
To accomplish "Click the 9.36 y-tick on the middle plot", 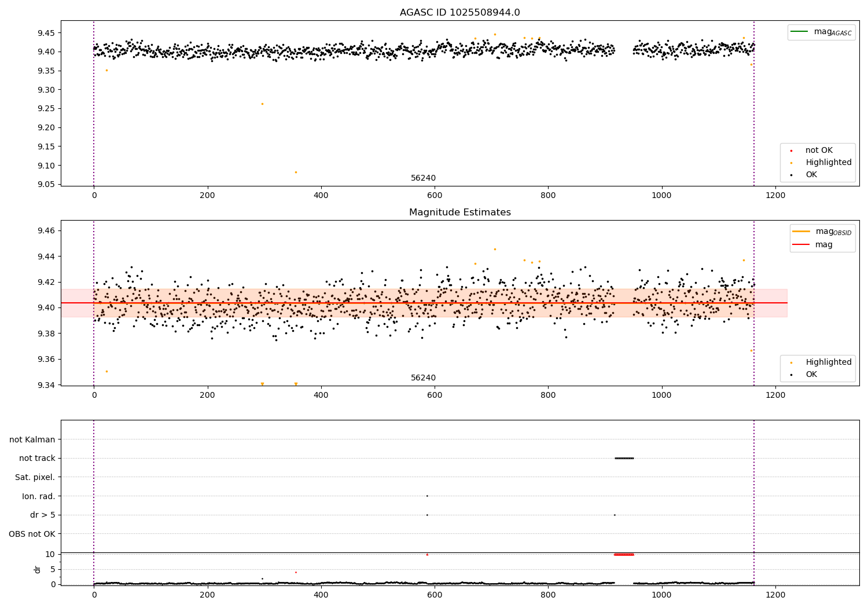I will click(x=46, y=359).
